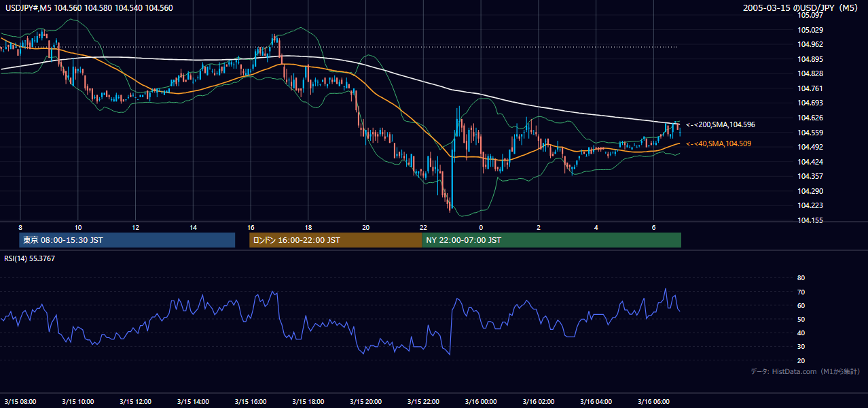Select the 200,SMA,104.596 label
The height and width of the screenshot is (408, 868).
tap(721, 125)
